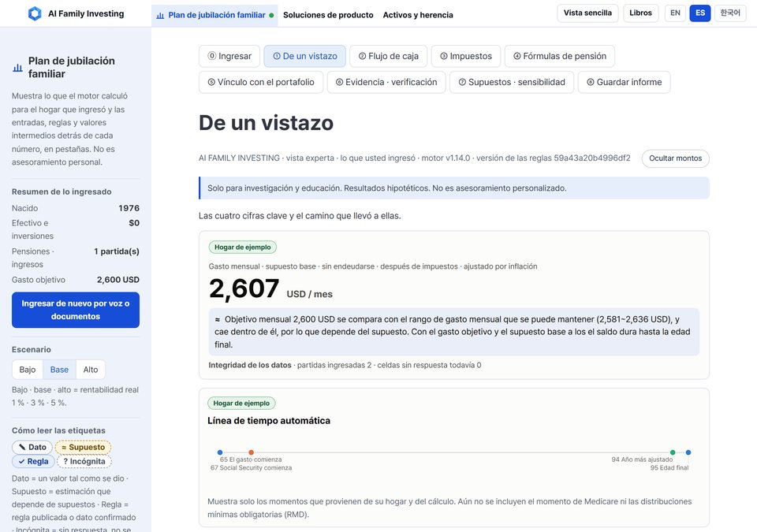
Task: Open the Fórmulas de pensión tab
Action: tap(560, 56)
